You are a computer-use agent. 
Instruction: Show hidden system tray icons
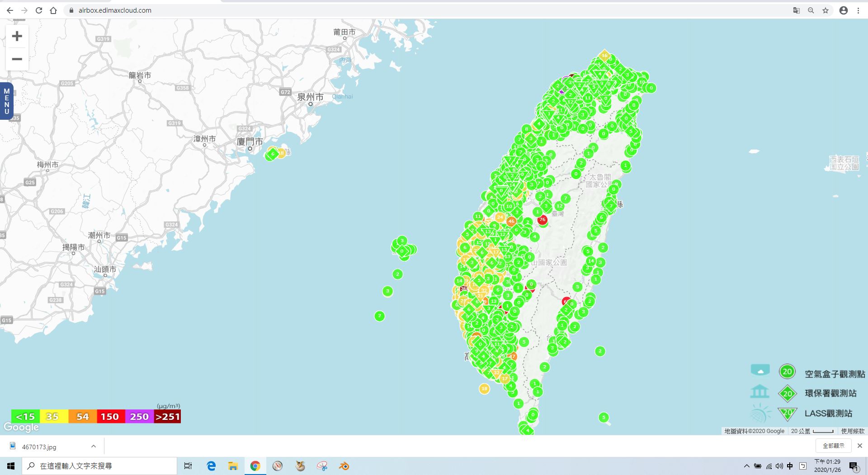pyautogui.click(x=746, y=466)
